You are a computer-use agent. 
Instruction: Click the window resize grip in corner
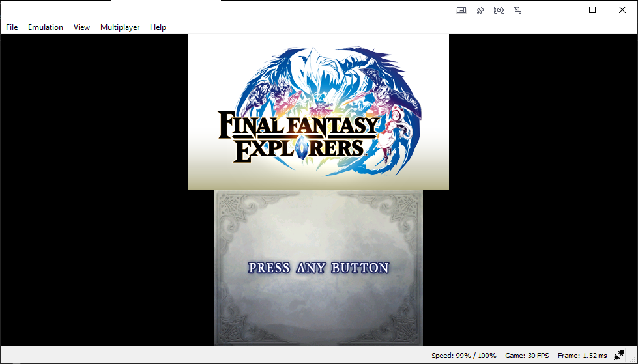(x=633, y=359)
